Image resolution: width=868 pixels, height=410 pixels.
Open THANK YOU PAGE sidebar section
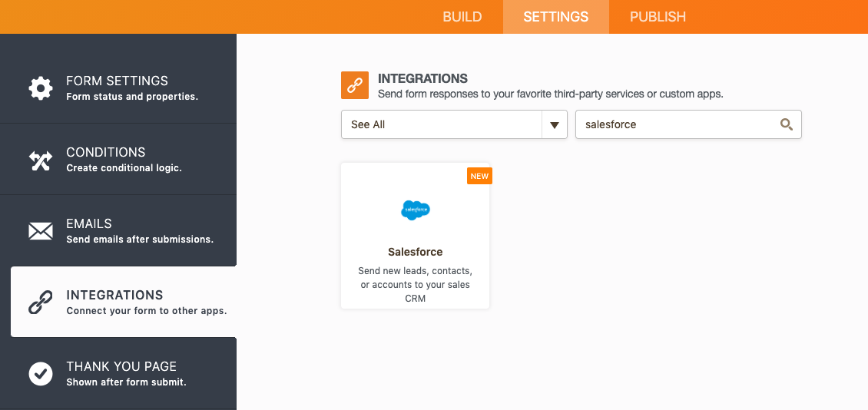click(x=118, y=373)
